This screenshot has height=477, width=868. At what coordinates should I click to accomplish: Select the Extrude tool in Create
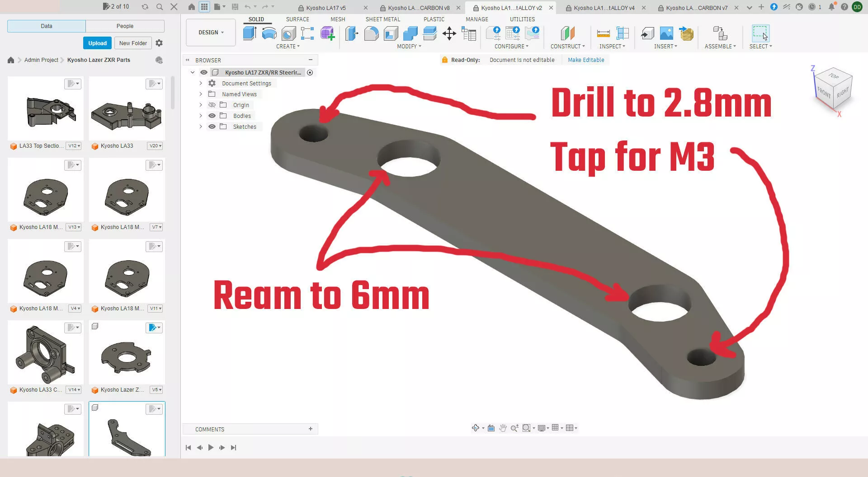tap(250, 33)
